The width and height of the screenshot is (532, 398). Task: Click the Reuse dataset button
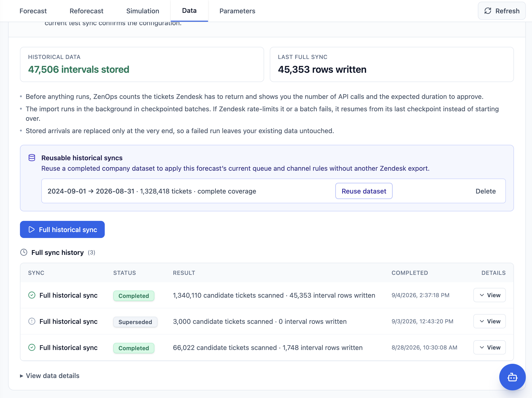[x=364, y=191]
